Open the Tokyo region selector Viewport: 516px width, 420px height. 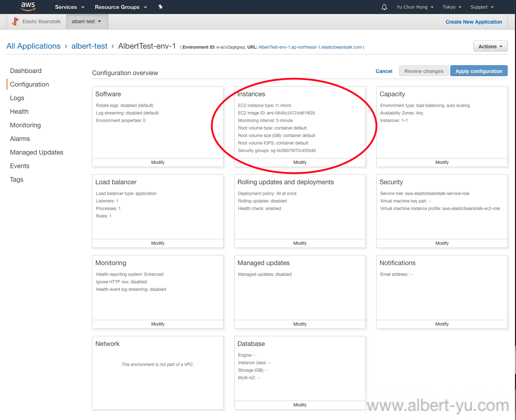point(452,7)
